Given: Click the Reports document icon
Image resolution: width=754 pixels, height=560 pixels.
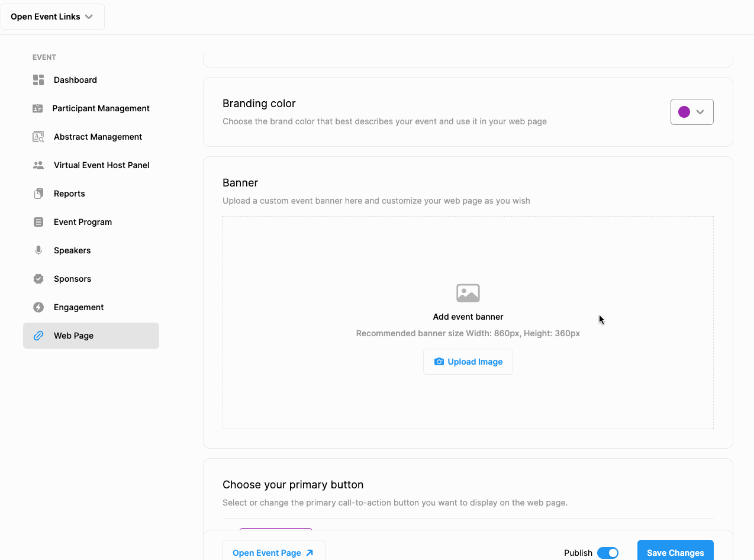Looking at the screenshot, I should [x=38, y=194].
